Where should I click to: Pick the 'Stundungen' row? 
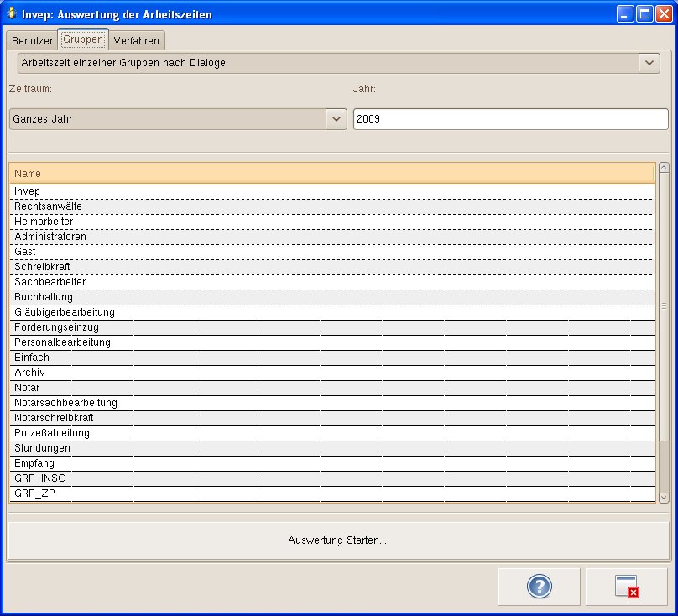[331, 449]
